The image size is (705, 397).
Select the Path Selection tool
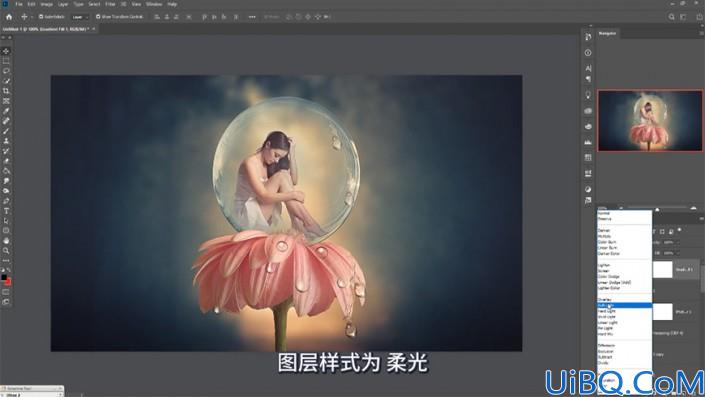pos(6,221)
